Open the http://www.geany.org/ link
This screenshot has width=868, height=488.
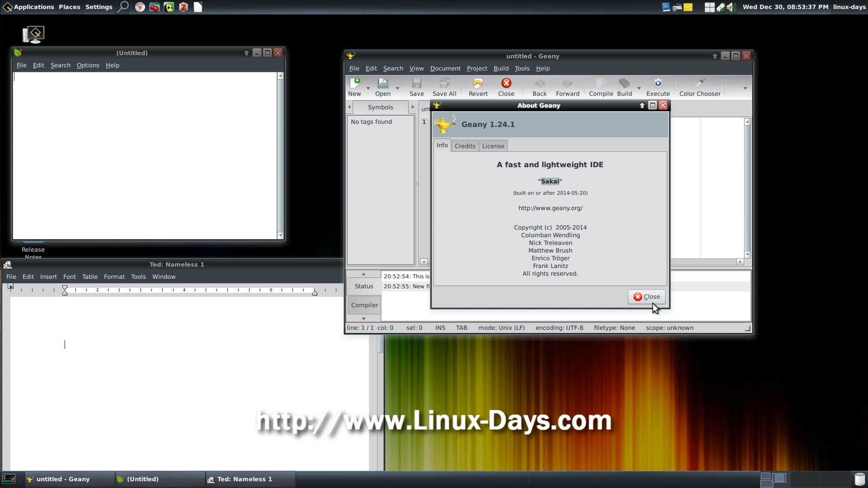pos(550,208)
